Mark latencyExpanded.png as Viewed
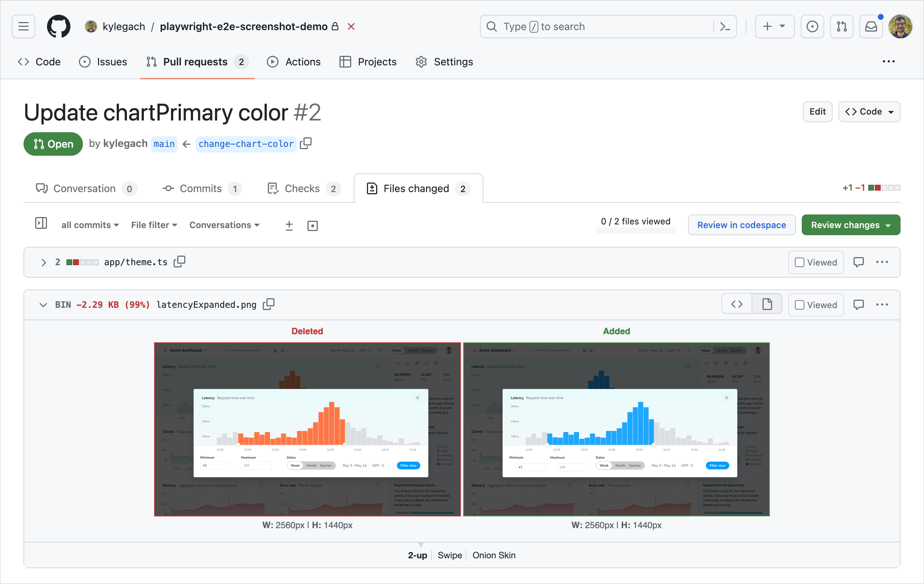The width and height of the screenshot is (924, 584). [800, 305]
